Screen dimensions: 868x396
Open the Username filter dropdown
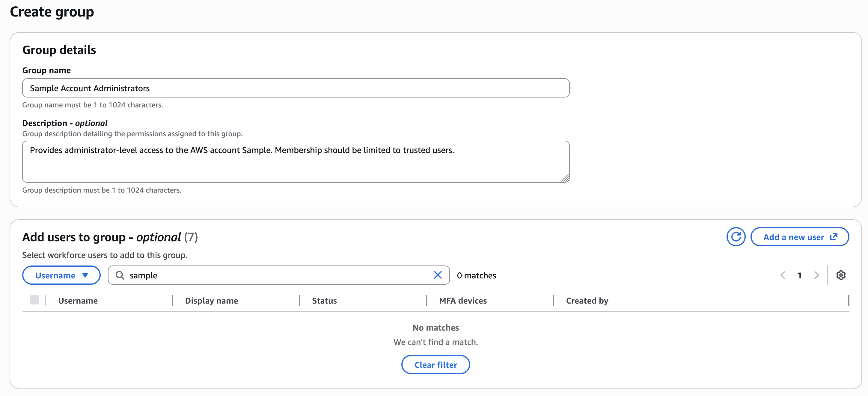pyautogui.click(x=61, y=275)
